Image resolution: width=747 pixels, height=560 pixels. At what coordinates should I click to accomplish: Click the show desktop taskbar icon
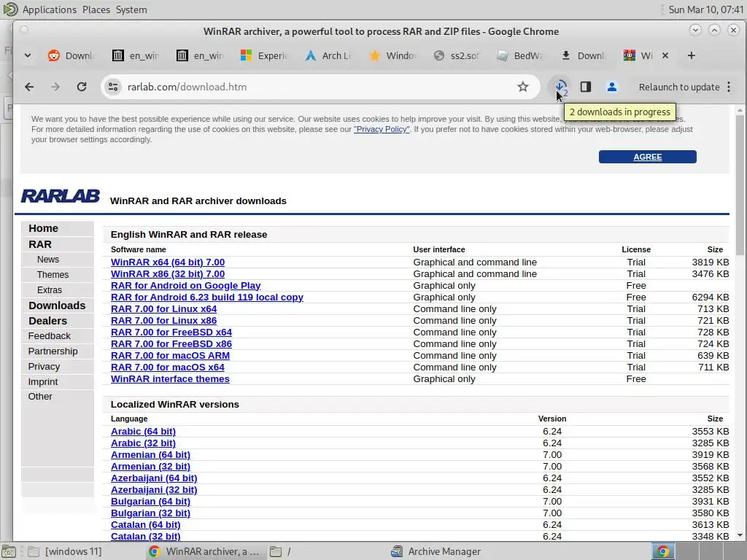(x=9, y=551)
